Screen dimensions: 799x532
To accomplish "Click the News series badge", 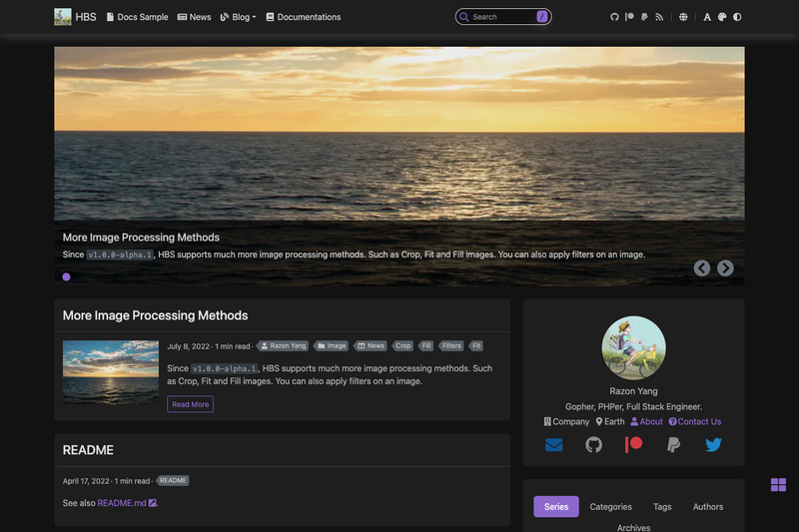I will coord(371,346).
